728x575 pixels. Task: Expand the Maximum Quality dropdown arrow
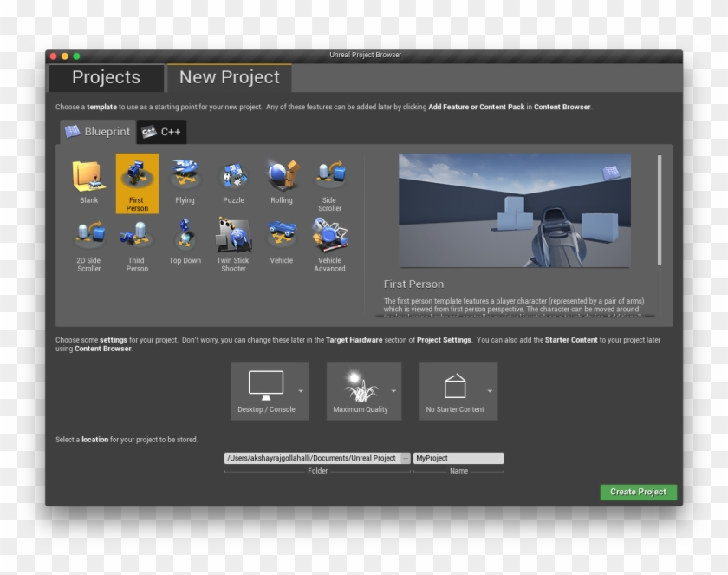pyautogui.click(x=394, y=391)
